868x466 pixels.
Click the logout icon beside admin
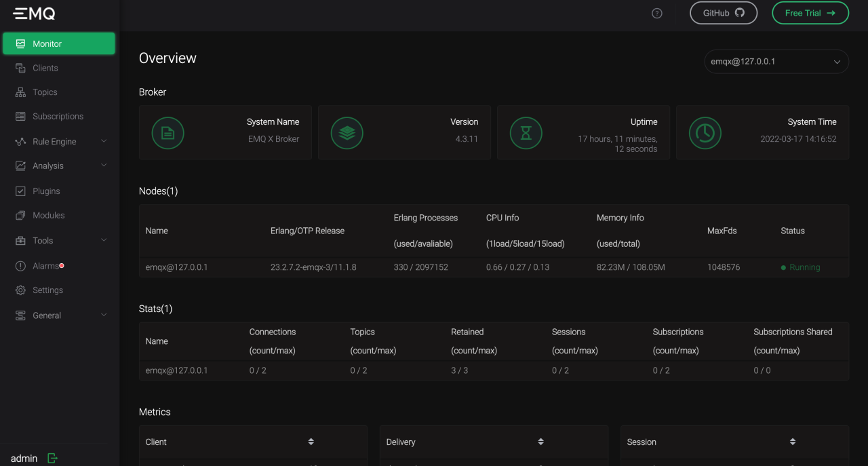coord(52,459)
